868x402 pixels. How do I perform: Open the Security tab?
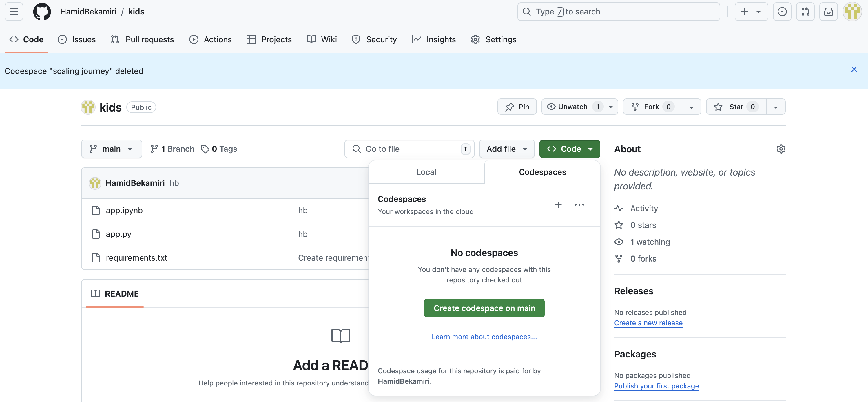(x=374, y=39)
